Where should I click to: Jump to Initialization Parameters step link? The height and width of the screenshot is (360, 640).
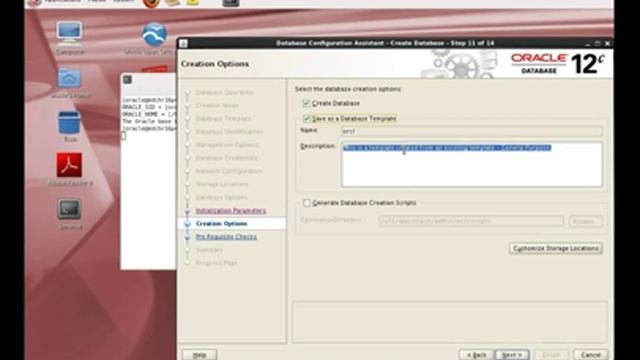coord(231,211)
